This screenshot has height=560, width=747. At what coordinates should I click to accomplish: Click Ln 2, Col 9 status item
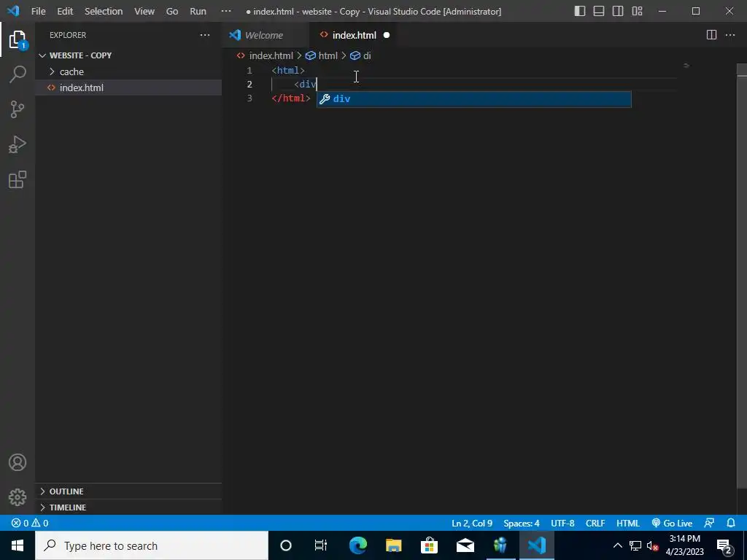(x=472, y=523)
